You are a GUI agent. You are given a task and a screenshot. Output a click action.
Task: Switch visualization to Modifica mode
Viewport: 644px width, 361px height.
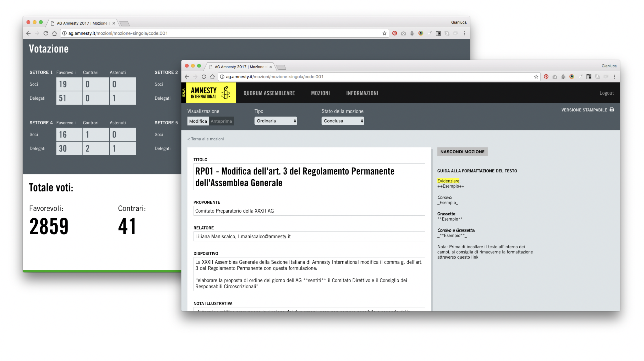[x=198, y=121]
